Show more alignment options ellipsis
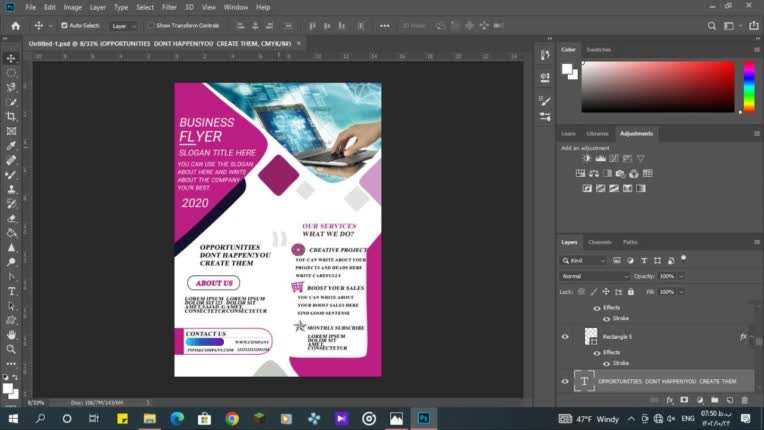 click(x=384, y=26)
